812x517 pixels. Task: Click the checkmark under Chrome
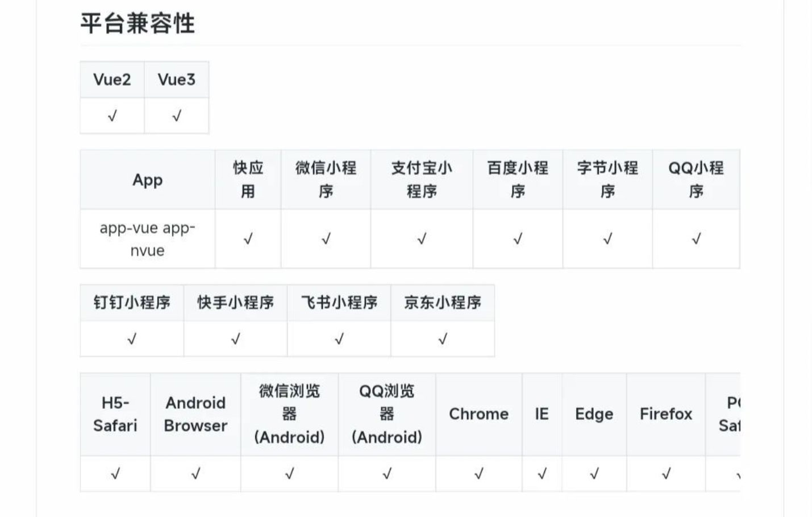pos(478,473)
